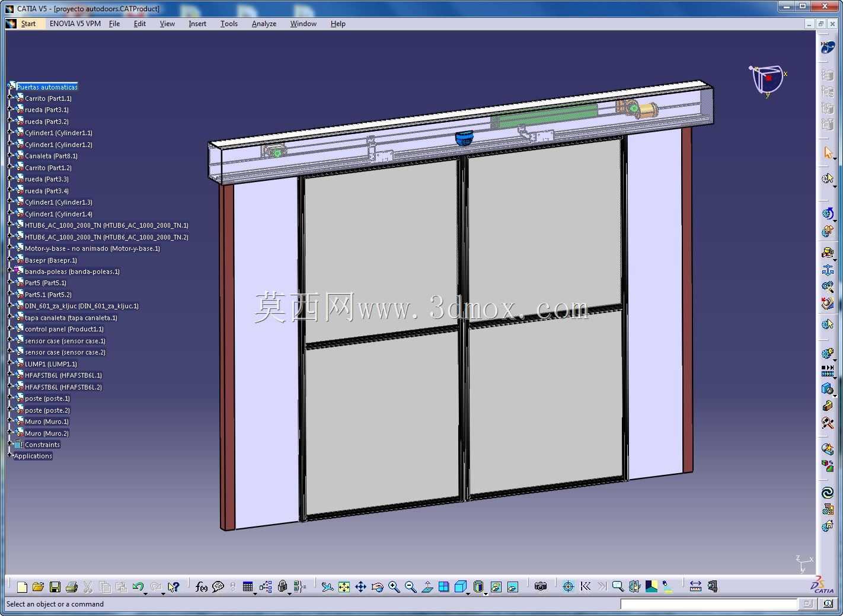The width and height of the screenshot is (843, 616).
Task: Open the Window menu
Action: pyautogui.click(x=304, y=24)
